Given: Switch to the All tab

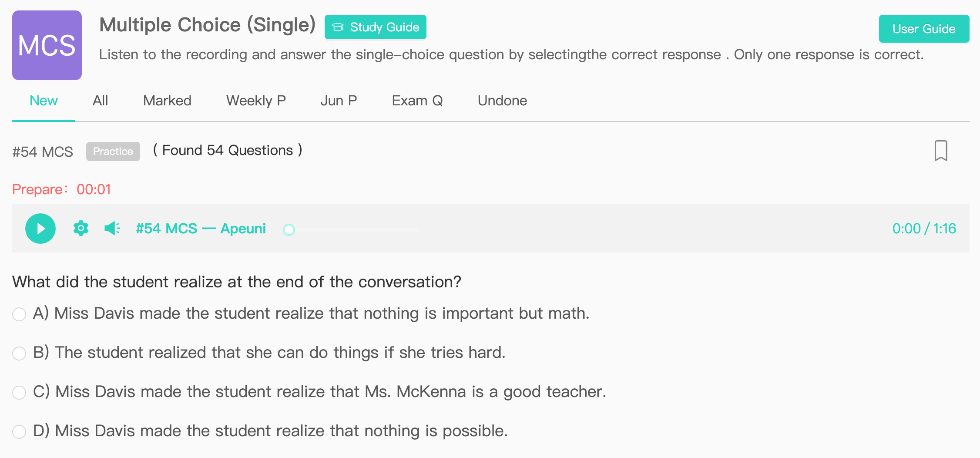Looking at the screenshot, I should (100, 101).
